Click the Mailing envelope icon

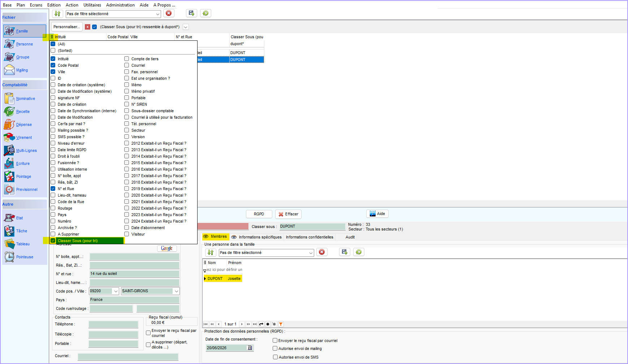tap(9, 70)
